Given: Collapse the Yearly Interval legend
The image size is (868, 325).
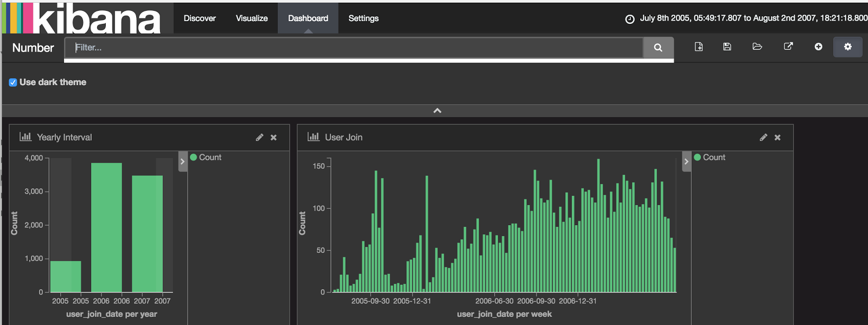Looking at the screenshot, I should (x=183, y=162).
